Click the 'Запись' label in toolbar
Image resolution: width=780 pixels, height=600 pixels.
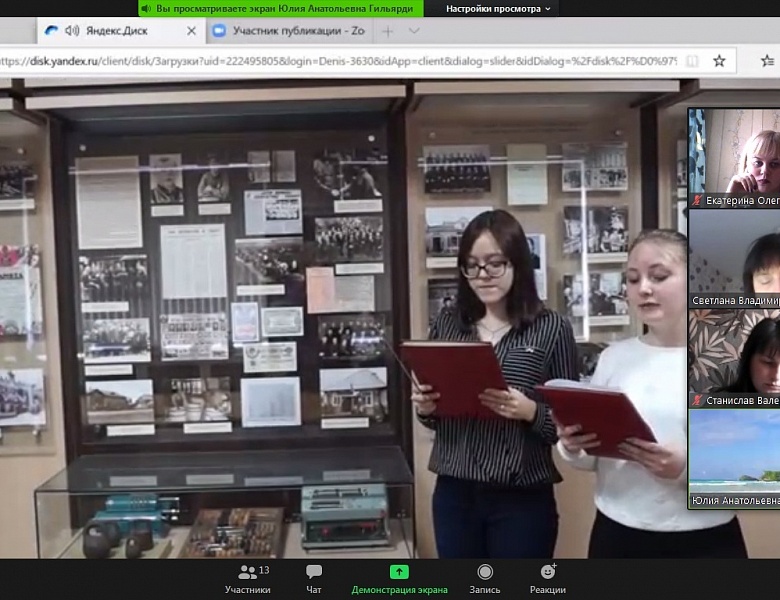pyautogui.click(x=485, y=590)
